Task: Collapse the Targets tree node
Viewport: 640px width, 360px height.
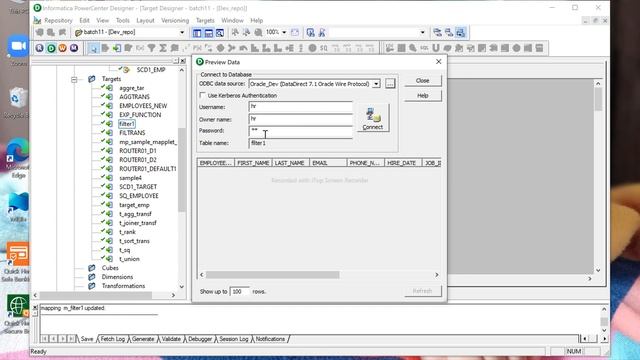Action: click(74, 79)
